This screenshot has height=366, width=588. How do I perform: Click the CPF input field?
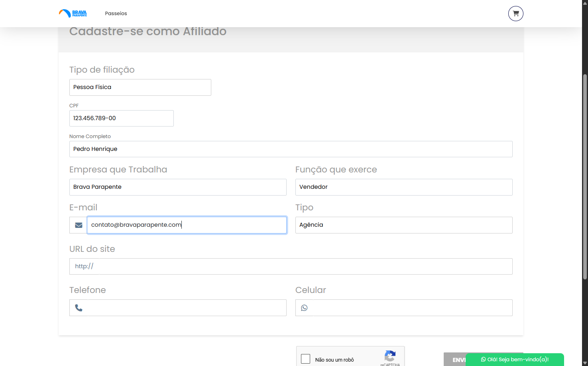click(x=122, y=118)
